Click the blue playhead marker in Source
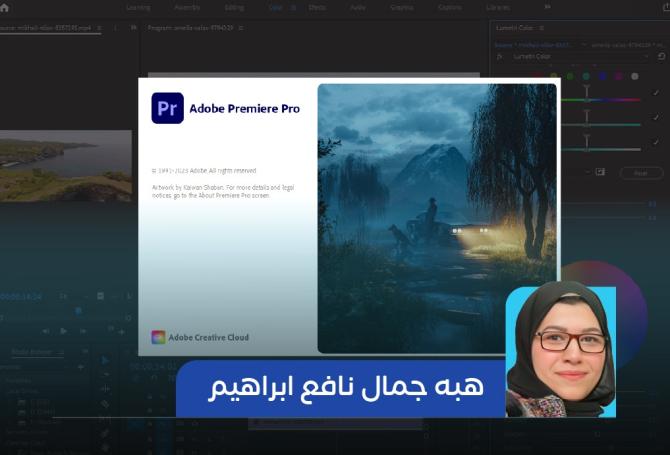Image resolution: width=670 pixels, height=455 pixels. (78, 311)
